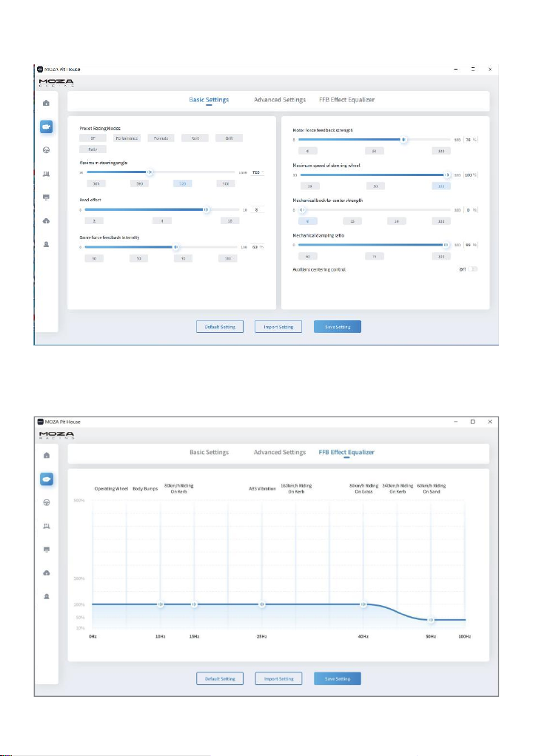
Task: Click Default Setting under the Basic Settings panels
Action: point(220,327)
